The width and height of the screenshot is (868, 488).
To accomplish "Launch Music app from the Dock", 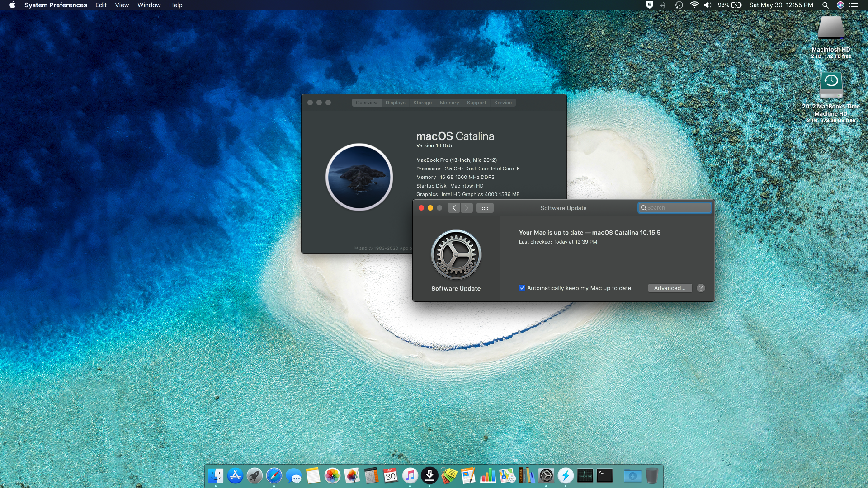I will [x=410, y=475].
